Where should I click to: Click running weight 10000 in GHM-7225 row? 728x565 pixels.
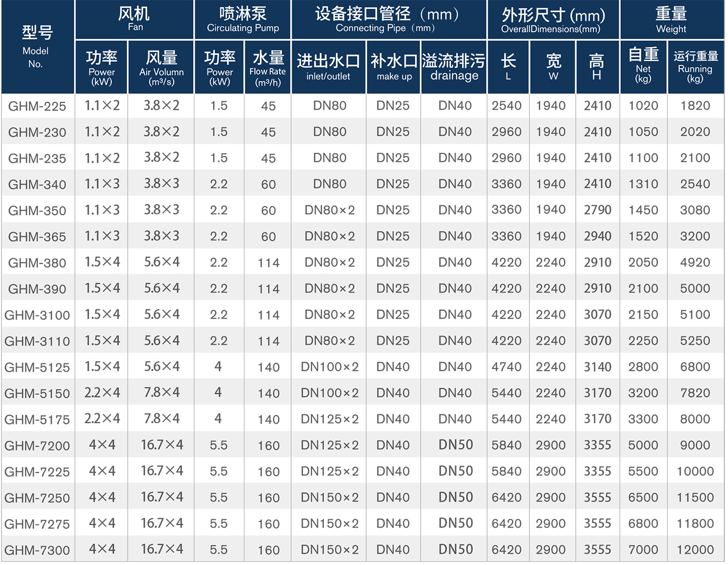point(695,471)
